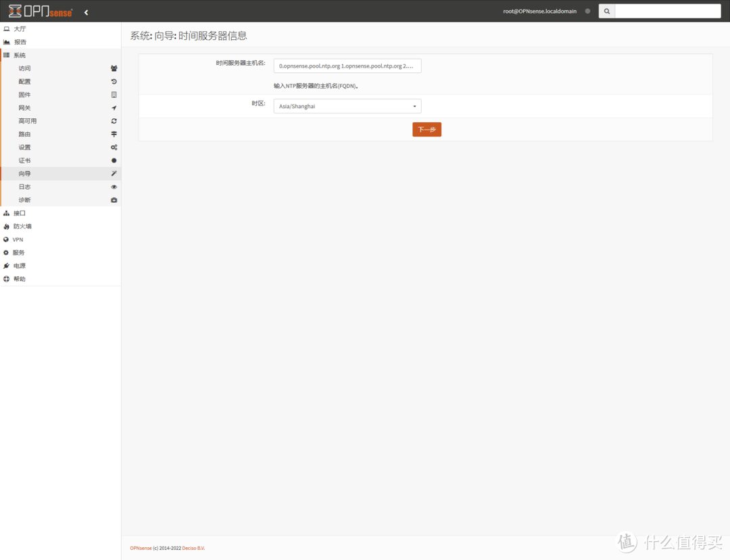Click root@OPNsense.localdomain user label
The image size is (730, 560).
(x=539, y=11)
